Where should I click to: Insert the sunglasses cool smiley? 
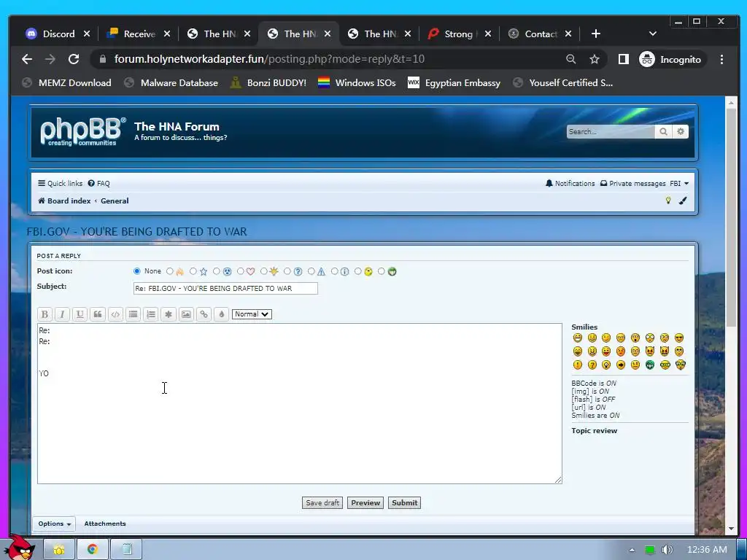pyautogui.click(x=679, y=338)
